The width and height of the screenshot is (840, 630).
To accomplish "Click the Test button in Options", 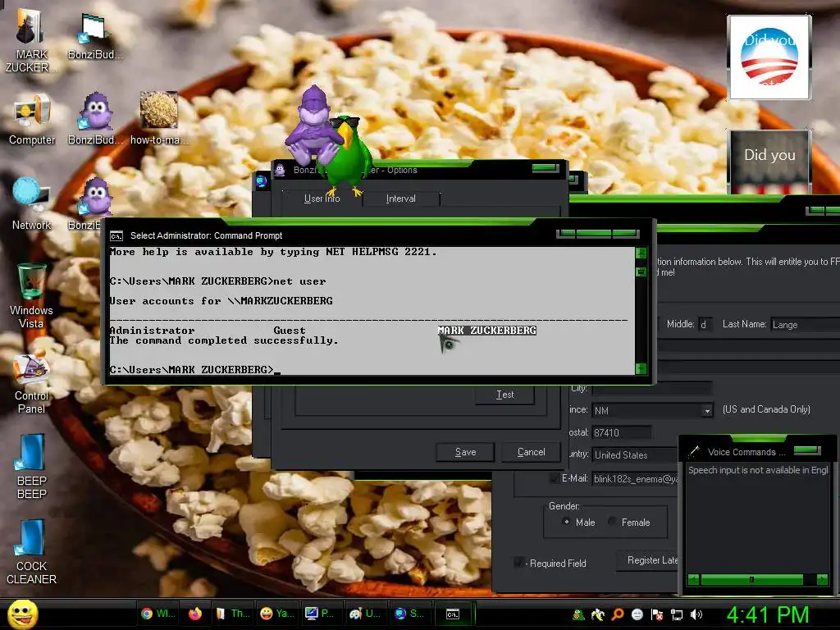I will 504,395.
